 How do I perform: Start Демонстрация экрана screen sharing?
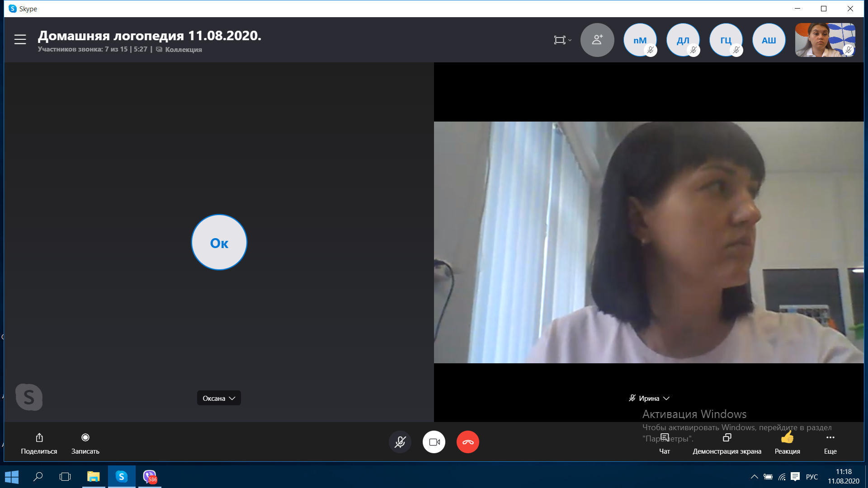(x=727, y=443)
